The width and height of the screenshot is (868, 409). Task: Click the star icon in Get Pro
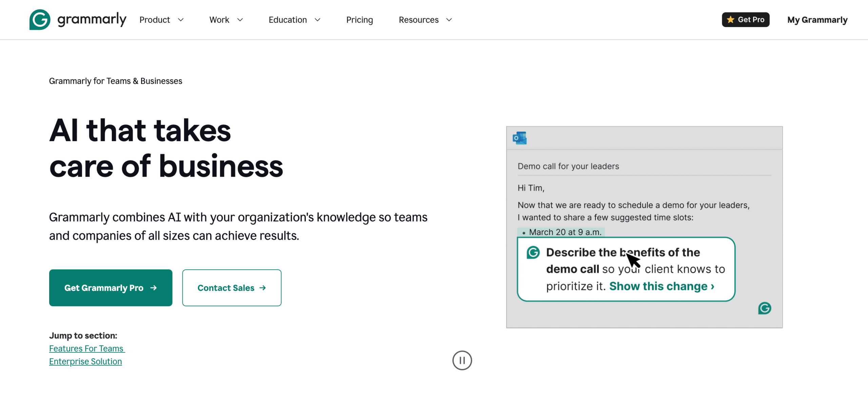(731, 20)
